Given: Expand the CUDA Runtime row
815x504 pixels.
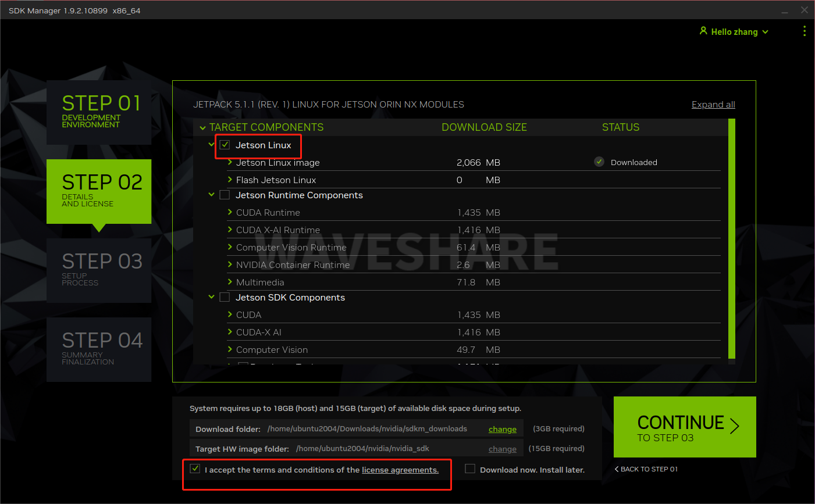Looking at the screenshot, I should click(230, 212).
